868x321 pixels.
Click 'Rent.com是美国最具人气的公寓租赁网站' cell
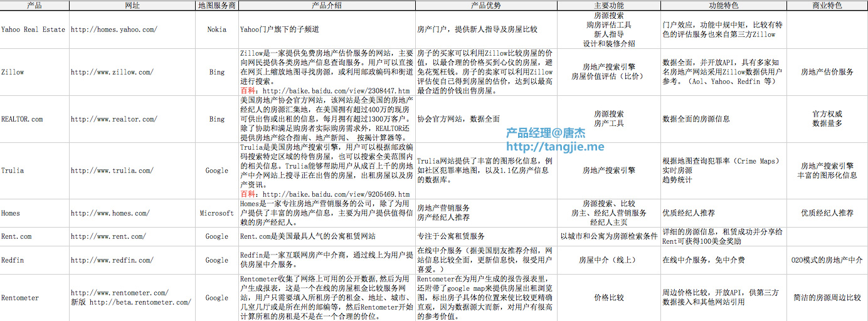click(327, 236)
